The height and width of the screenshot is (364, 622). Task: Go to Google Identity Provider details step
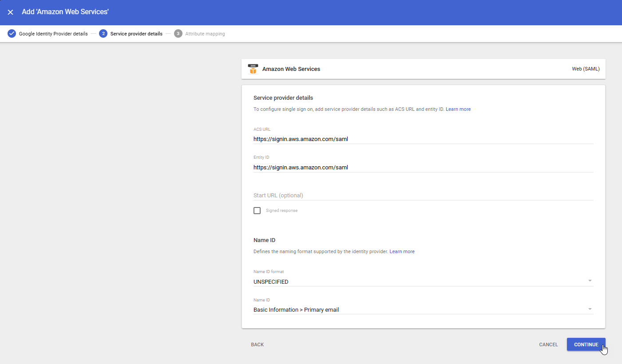coord(48,34)
